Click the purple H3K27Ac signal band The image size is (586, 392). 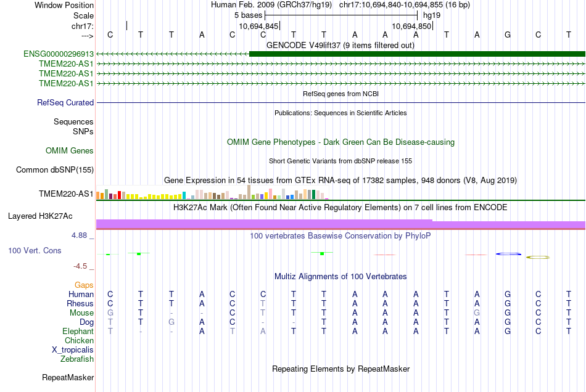340,224
